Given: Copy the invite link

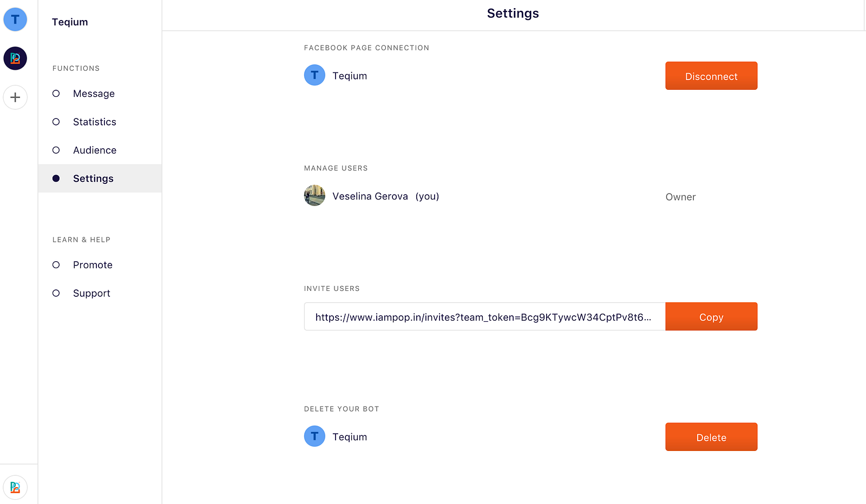Looking at the screenshot, I should pos(711,317).
